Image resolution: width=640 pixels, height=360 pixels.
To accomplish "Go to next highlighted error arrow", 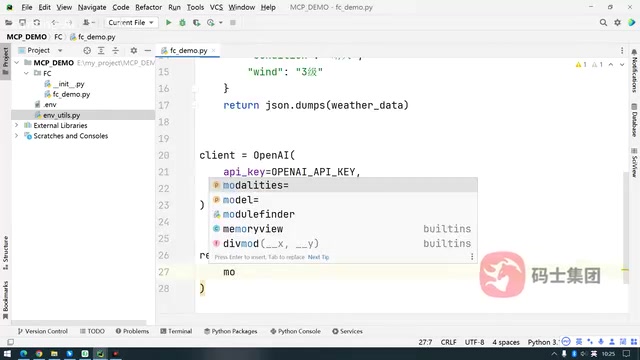I will tap(622, 64).
